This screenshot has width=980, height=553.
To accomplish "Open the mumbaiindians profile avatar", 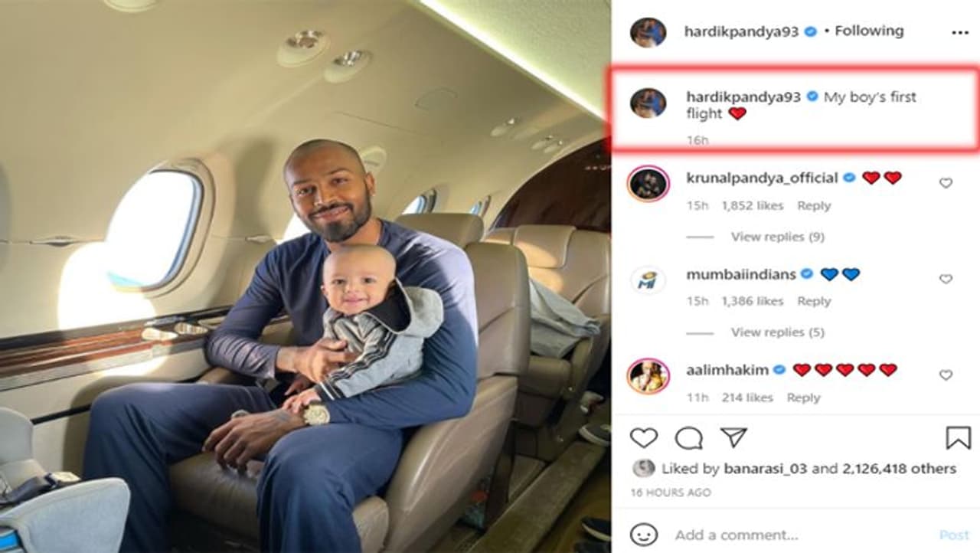I will coord(648,280).
